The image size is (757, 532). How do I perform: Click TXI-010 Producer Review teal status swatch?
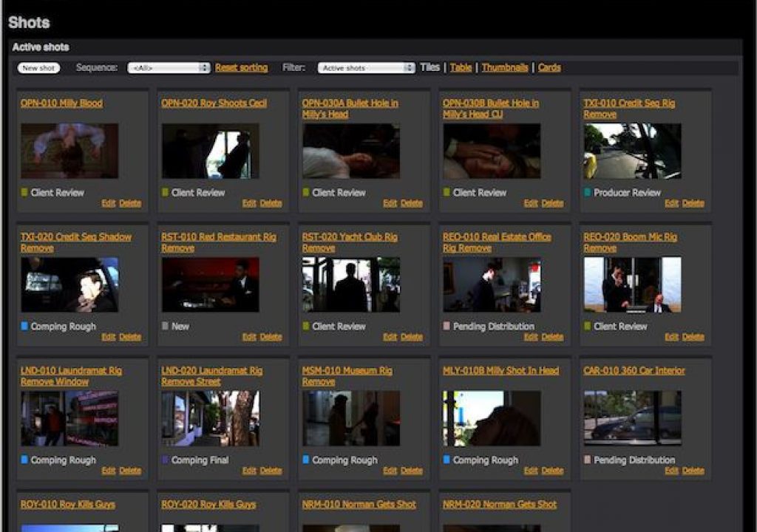(x=587, y=192)
